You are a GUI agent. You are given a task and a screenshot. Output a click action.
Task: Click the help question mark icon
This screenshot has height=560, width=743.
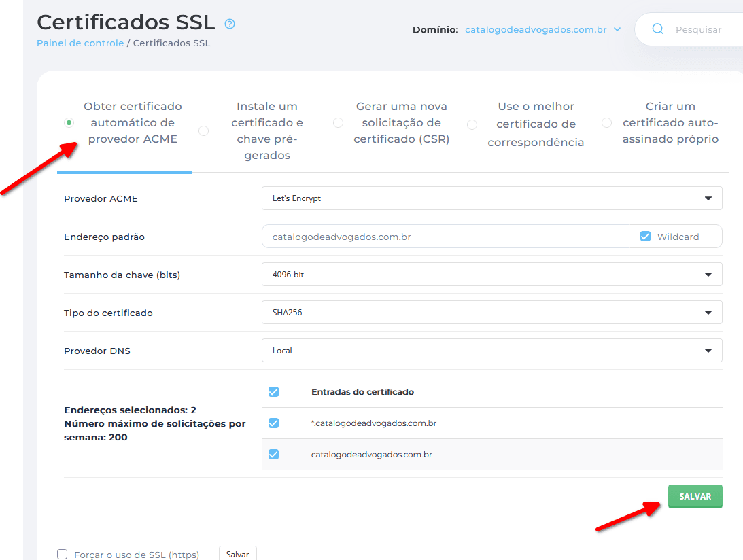(x=230, y=22)
